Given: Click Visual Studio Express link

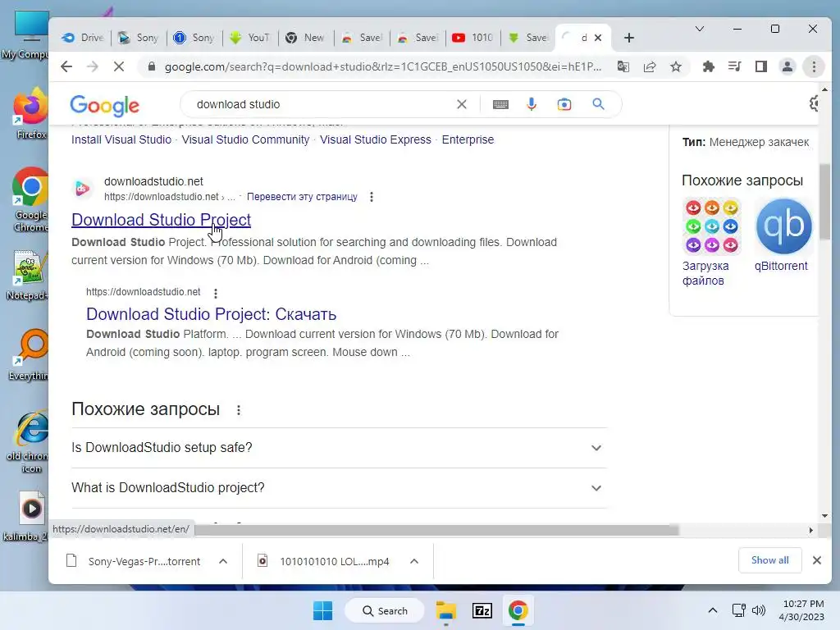Looking at the screenshot, I should pyautogui.click(x=376, y=139).
